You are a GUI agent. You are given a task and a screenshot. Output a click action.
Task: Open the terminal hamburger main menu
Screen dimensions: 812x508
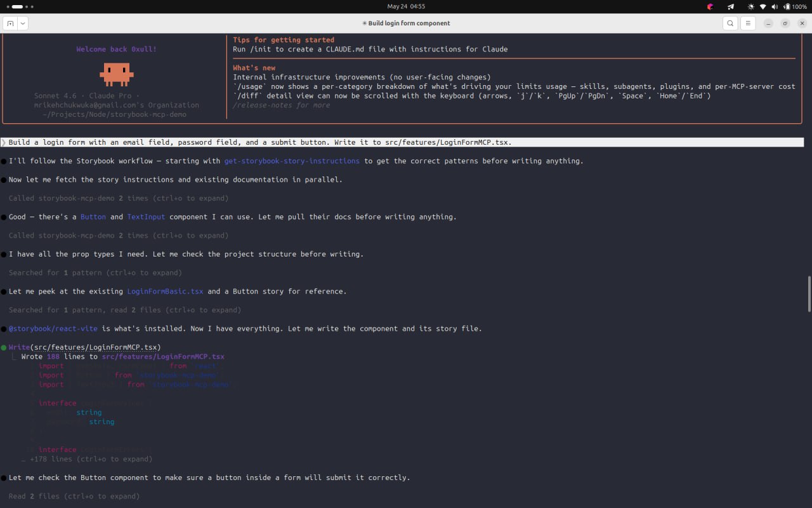tap(748, 23)
